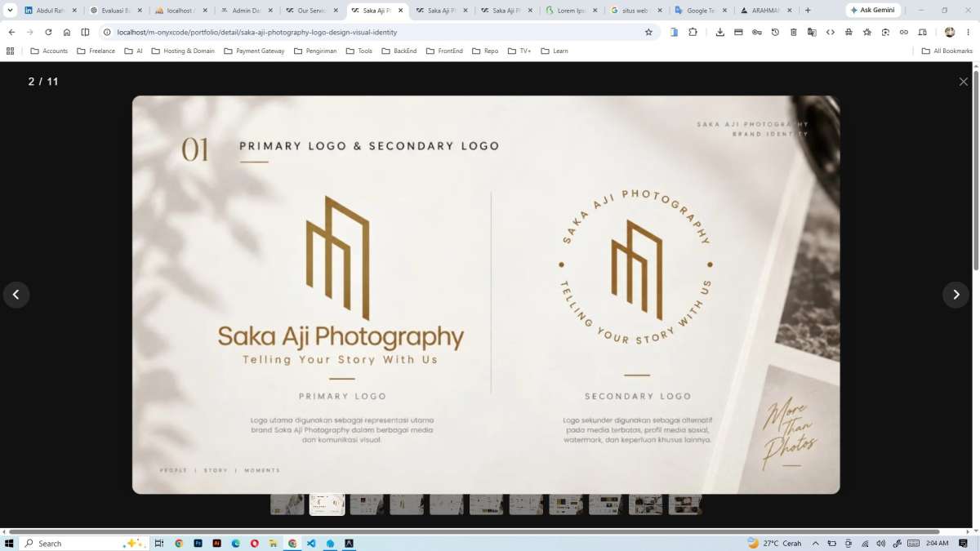This screenshot has height=551, width=980.
Task: Open the BackEnd bookmark folder
Action: [x=399, y=51]
